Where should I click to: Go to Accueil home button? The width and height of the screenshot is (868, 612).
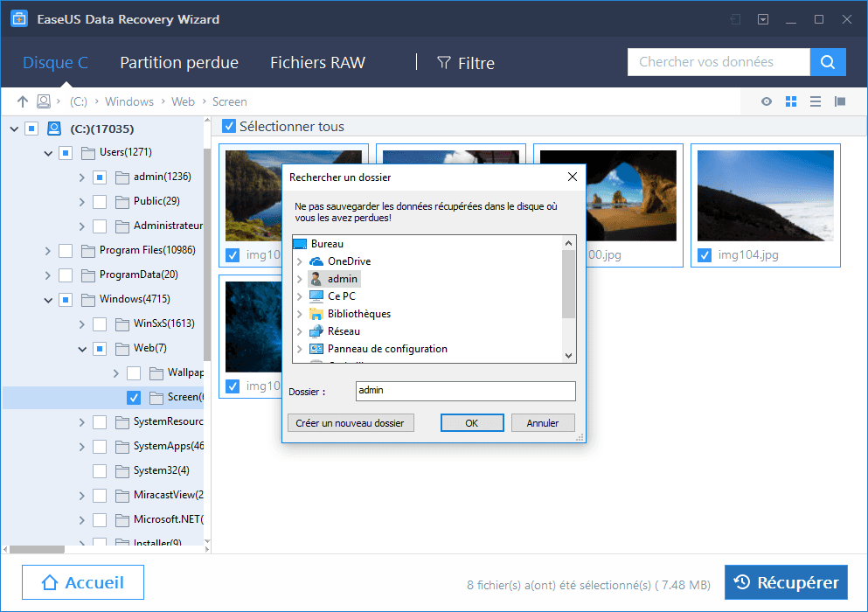click(x=83, y=582)
